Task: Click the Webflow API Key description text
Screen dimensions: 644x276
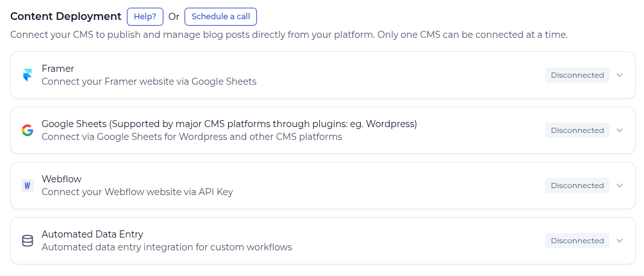Action: [x=137, y=192]
